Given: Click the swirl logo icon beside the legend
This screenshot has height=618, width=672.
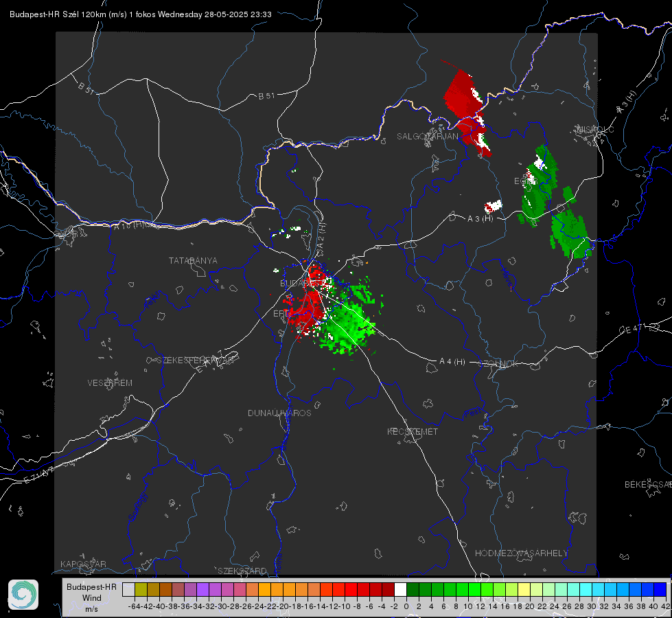Looking at the screenshot, I should 23,595.
